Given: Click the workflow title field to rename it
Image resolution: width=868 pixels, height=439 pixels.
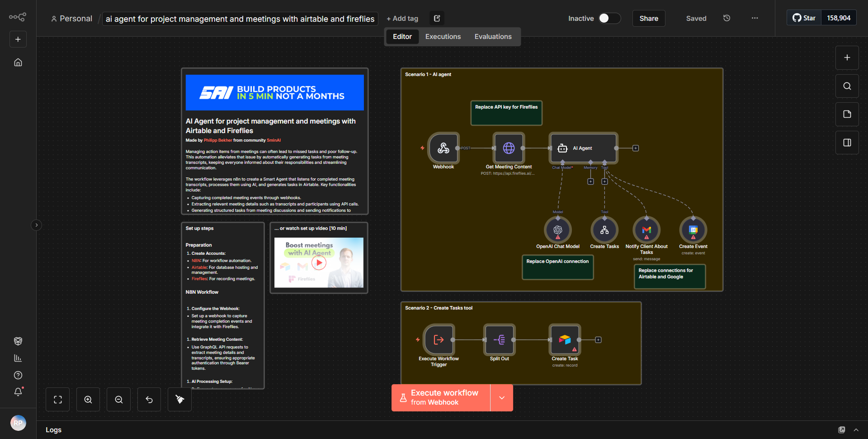Looking at the screenshot, I should pyautogui.click(x=240, y=19).
